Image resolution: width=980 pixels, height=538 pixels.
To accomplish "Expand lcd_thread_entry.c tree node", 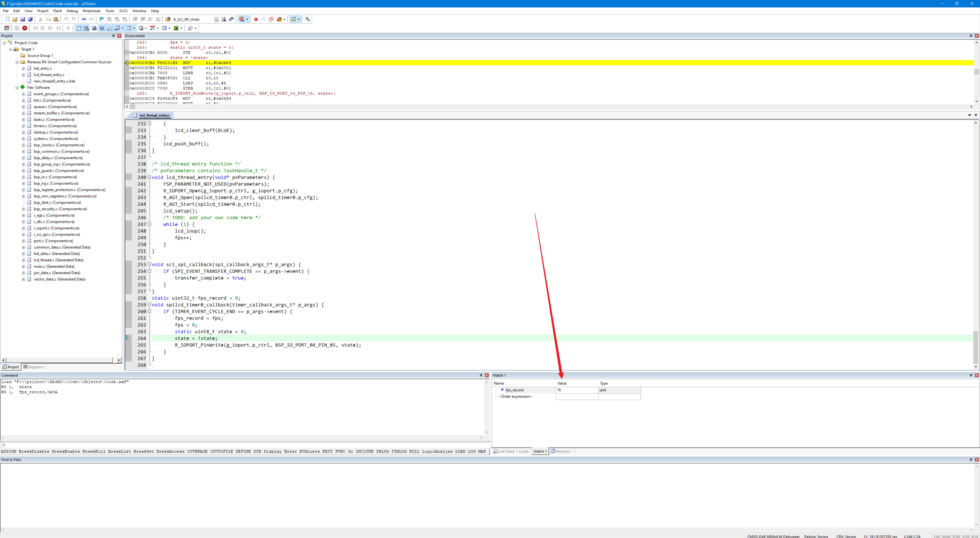I will click(x=23, y=75).
